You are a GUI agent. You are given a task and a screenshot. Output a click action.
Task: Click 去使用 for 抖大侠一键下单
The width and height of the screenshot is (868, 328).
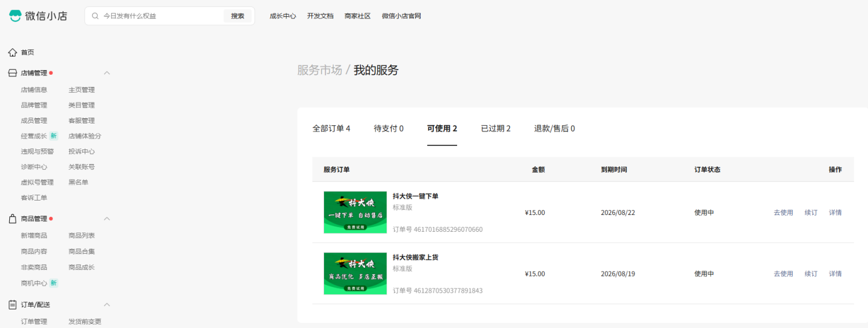(784, 213)
